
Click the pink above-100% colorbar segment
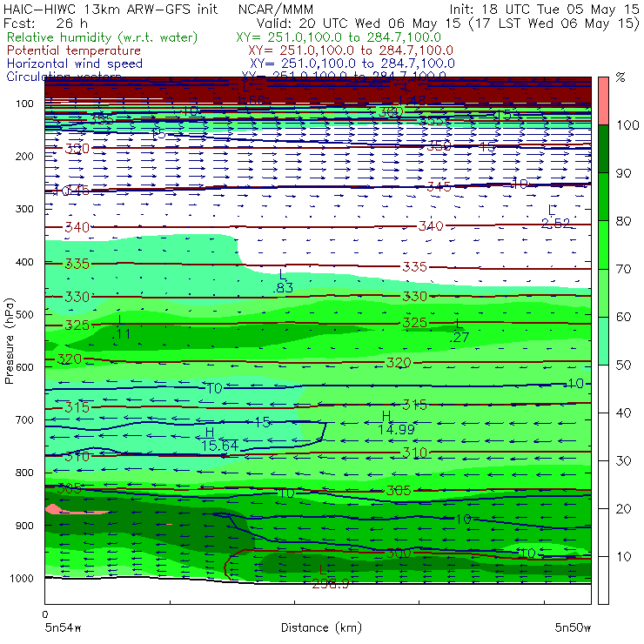pos(603,101)
